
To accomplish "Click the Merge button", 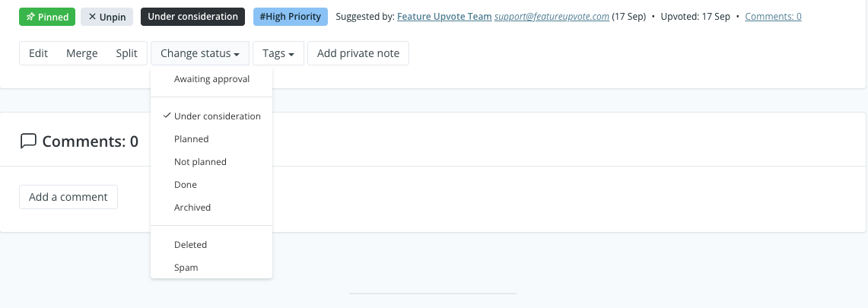I will [82, 53].
